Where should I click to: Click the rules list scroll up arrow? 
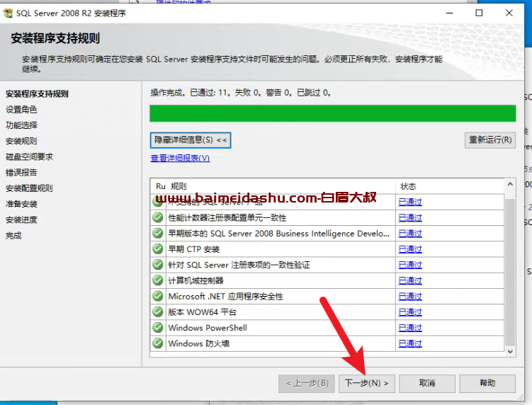coord(510,184)
